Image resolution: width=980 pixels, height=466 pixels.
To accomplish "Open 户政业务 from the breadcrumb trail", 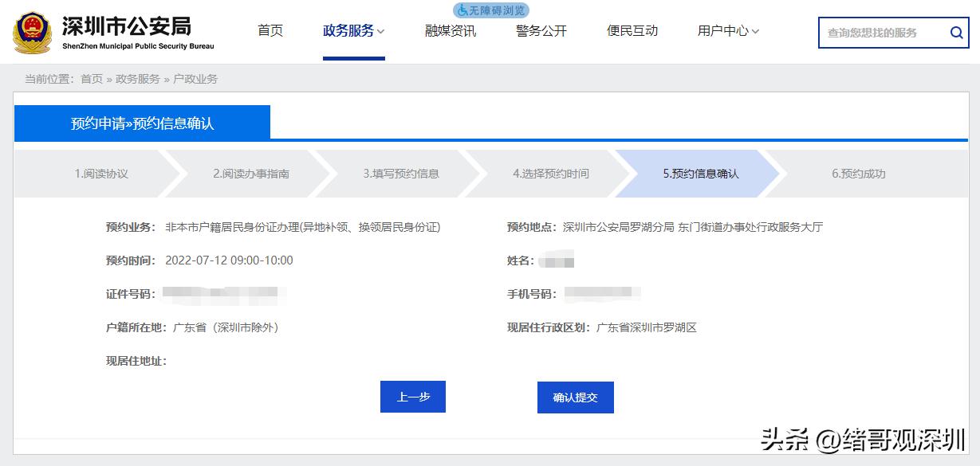I will [x=196, y=79].
